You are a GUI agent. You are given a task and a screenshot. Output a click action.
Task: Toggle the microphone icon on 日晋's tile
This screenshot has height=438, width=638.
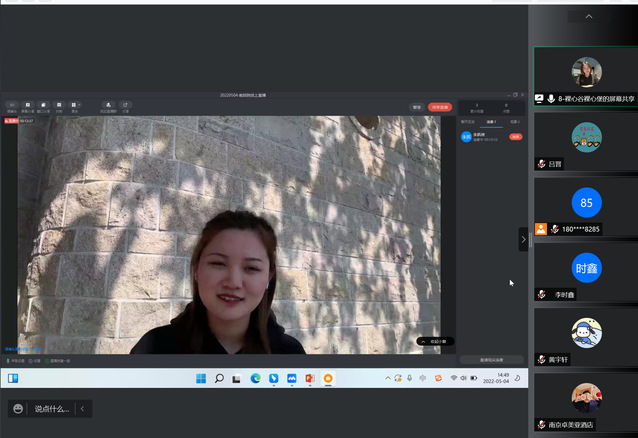tap(541, 164)
